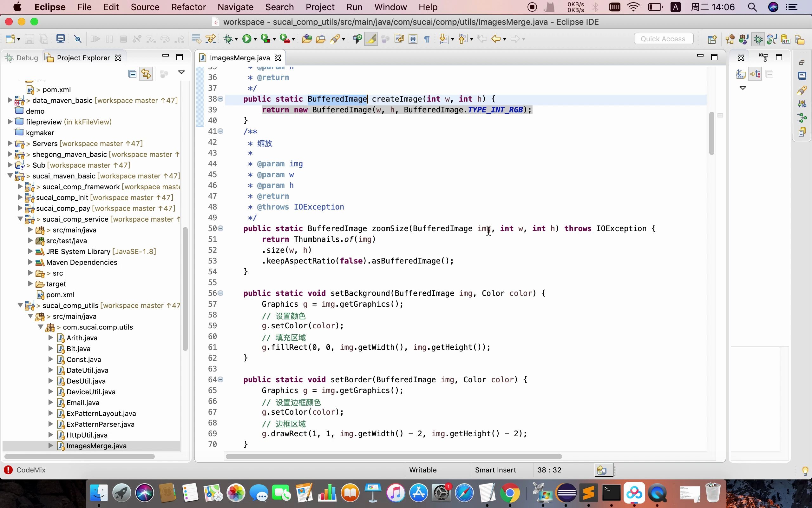Toggle Mark Occurrences highlighter
Viewport: 812px width, 508px height.
click(371, 39)
